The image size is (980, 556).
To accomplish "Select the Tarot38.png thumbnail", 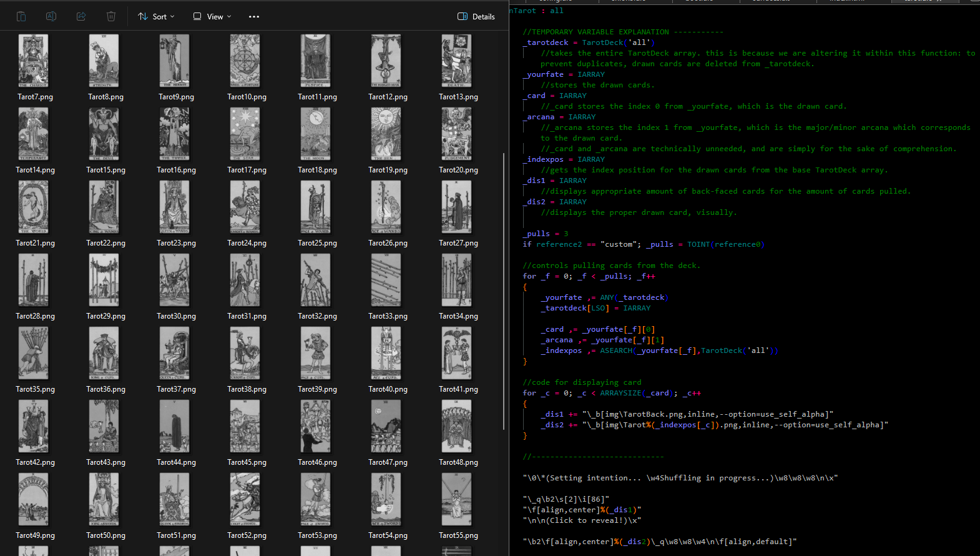I will pos(245,353).
